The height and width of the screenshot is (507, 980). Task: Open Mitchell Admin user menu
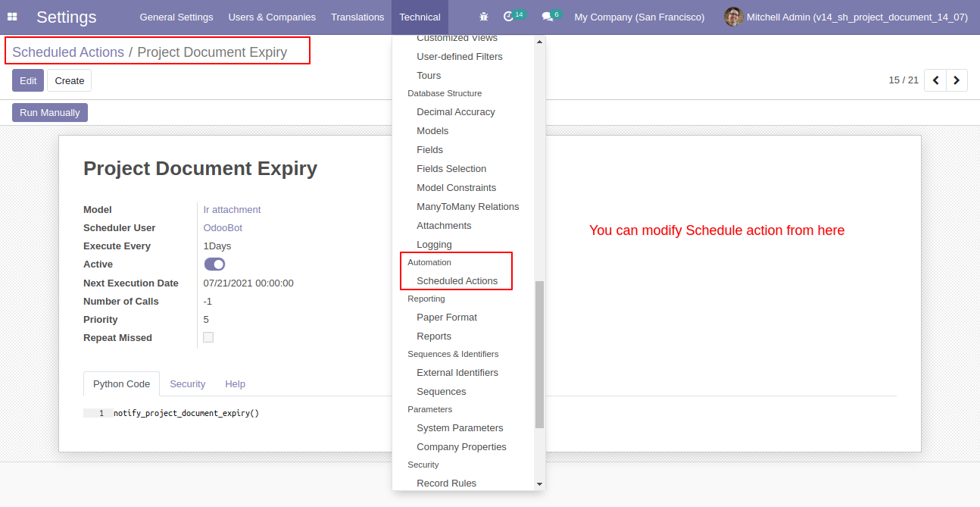tap(847, 17)
